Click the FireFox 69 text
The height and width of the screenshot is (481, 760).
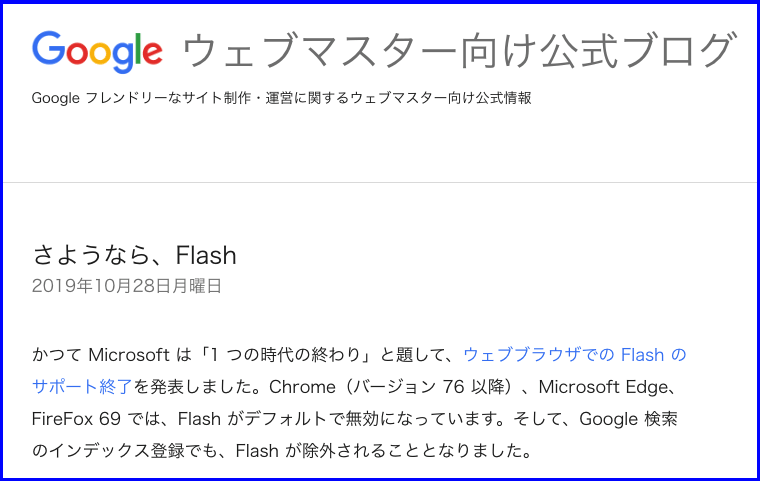coord(76,419)
